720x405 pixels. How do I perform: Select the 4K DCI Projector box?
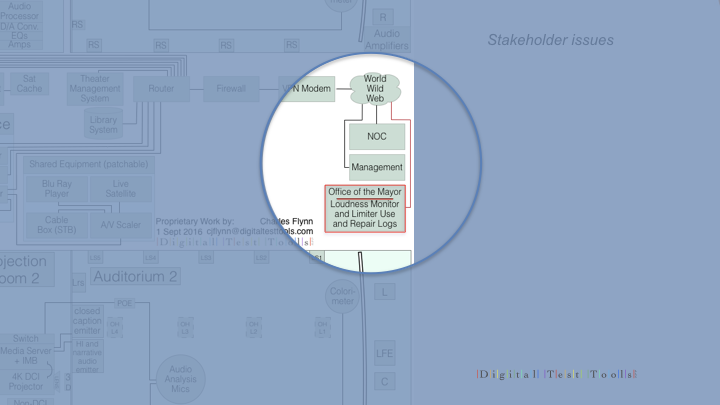[26, 382]
